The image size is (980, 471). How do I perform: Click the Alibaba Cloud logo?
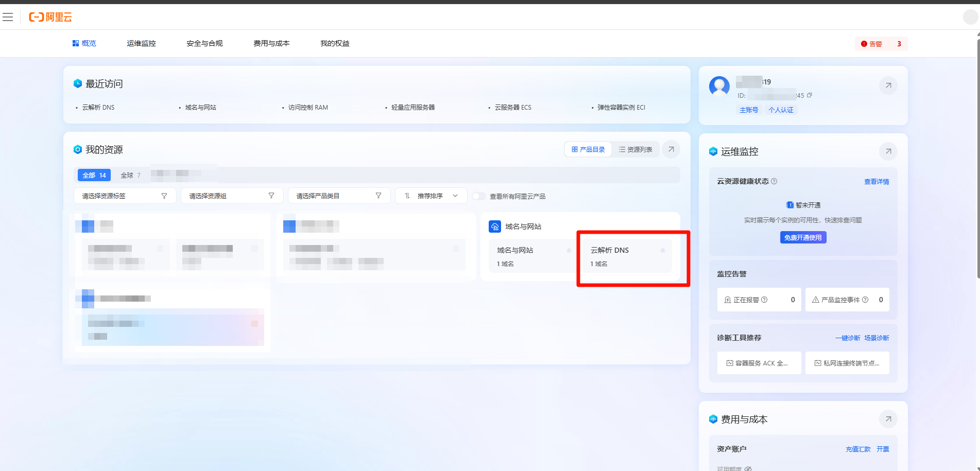tap(50, 18)
